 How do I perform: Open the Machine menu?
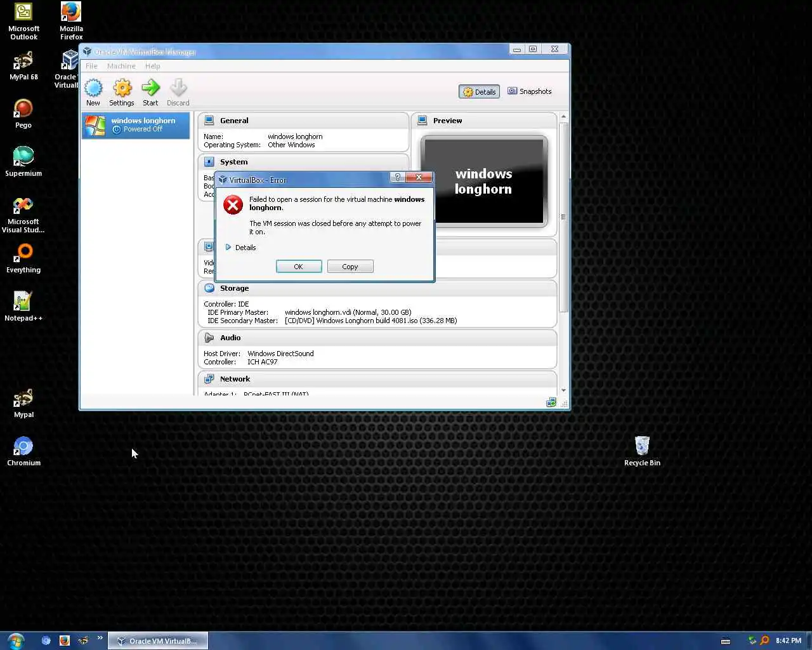[121, 66]
